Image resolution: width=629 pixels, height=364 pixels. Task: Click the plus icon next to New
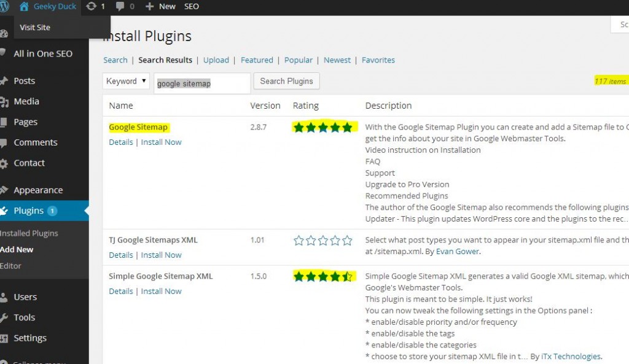149,6
